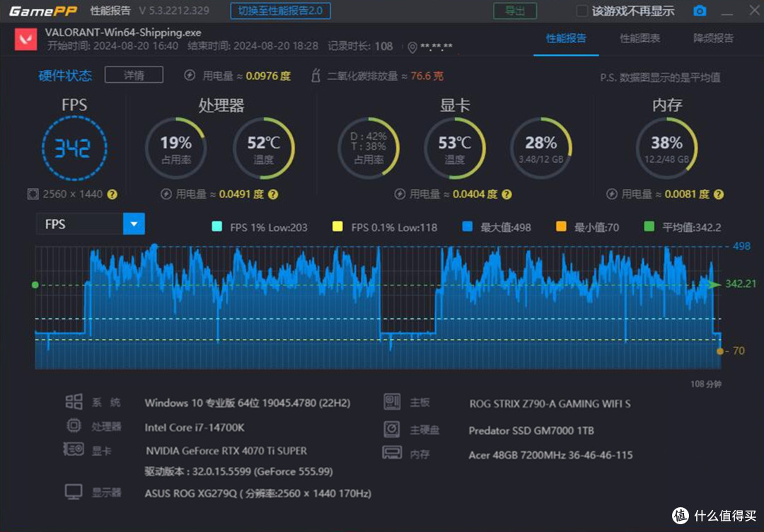This screenshot has height=532, width=764.
Task: Click the orange 最小值 swatch
Action: pyautogui.click(x=561, y=226)
